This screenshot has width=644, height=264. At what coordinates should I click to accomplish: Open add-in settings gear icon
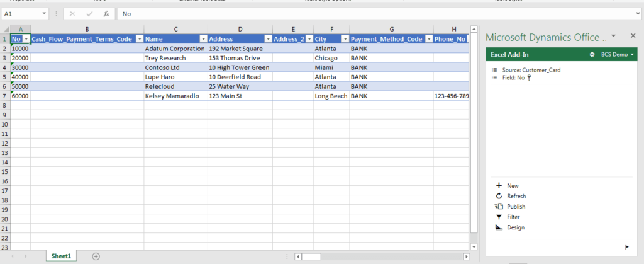(x=592, y=55)
